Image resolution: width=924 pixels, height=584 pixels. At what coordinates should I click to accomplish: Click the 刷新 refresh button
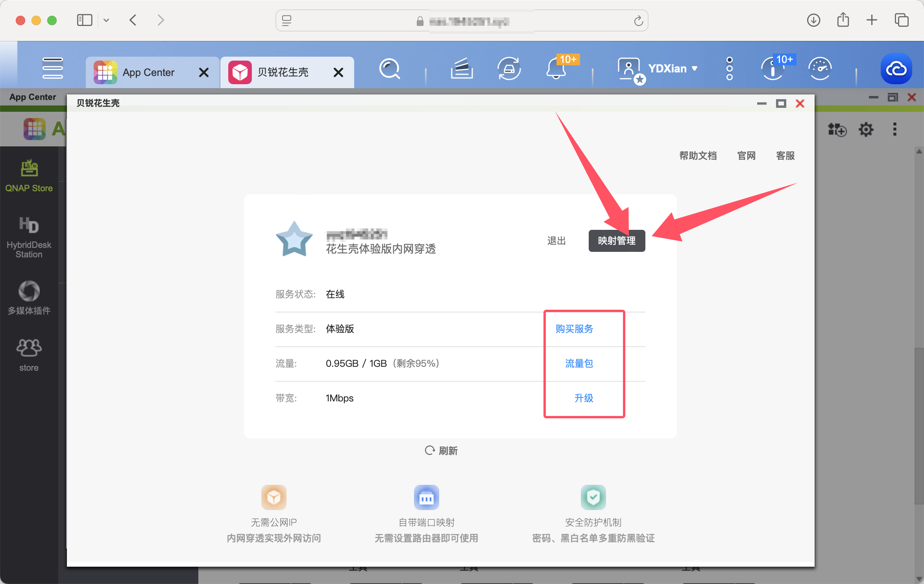point(441,451)
